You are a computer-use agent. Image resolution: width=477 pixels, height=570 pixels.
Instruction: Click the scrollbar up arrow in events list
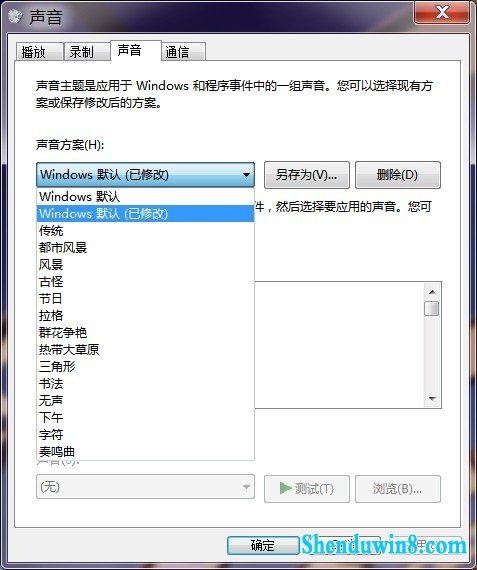[x=432, y=292]
